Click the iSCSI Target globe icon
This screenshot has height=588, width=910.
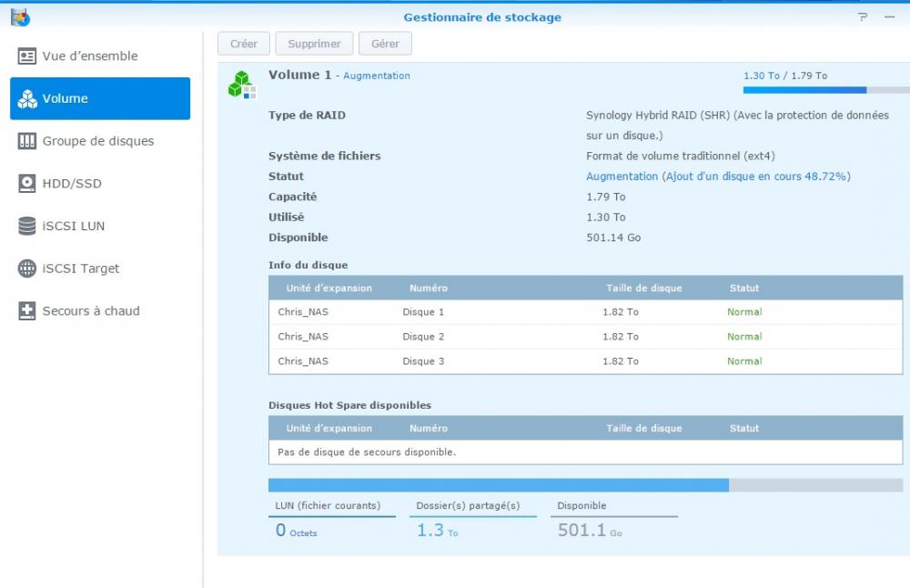coord(27,269)
